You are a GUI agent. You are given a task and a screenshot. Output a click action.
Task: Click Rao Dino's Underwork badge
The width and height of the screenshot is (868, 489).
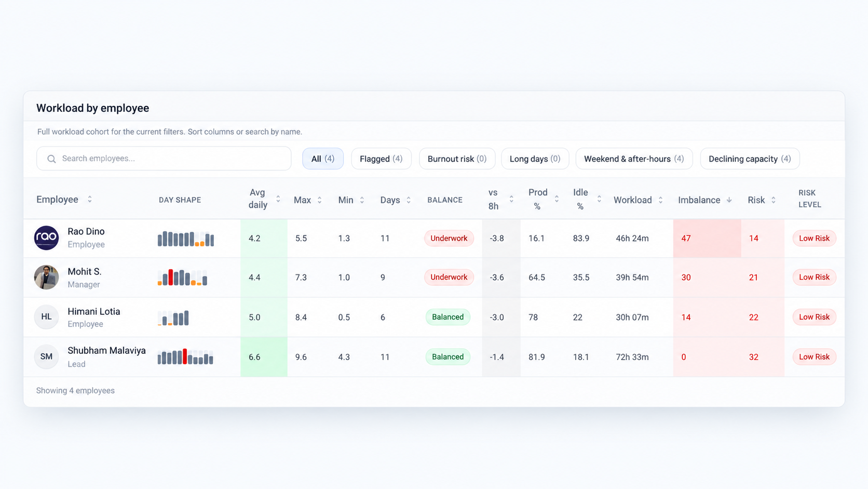[x=449, y=238]
